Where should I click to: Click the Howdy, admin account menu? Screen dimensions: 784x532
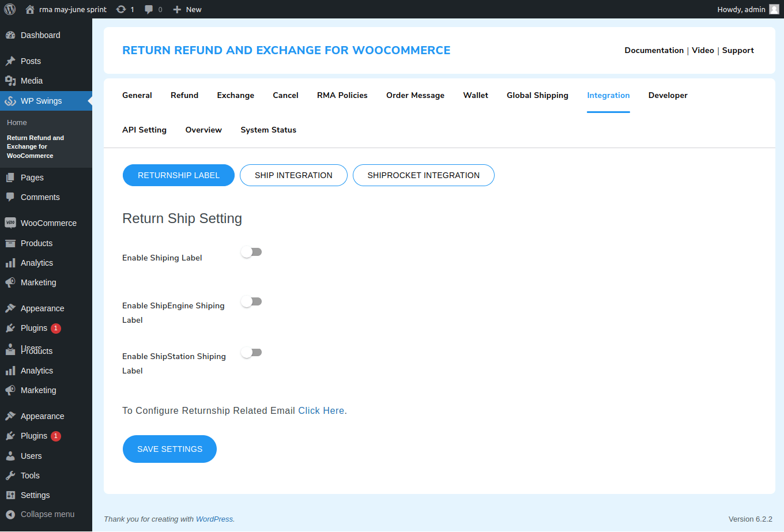pyautogui.click(x=748, y=9)
